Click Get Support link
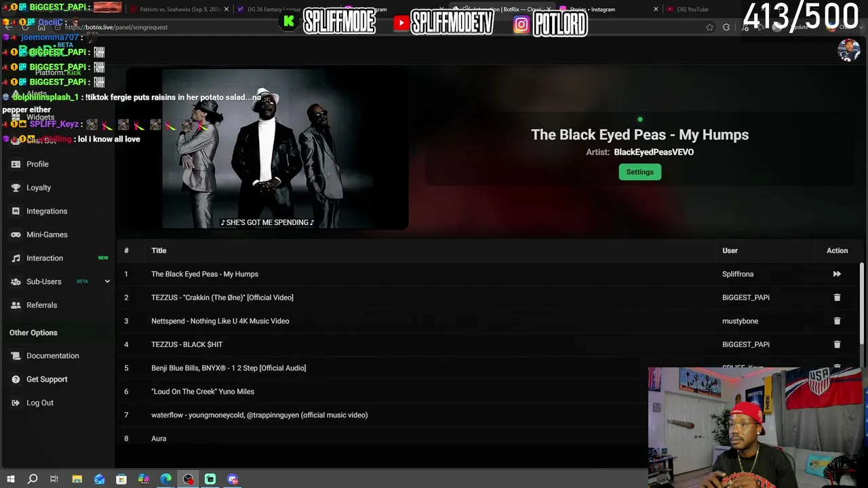 [x=47, y=380]
